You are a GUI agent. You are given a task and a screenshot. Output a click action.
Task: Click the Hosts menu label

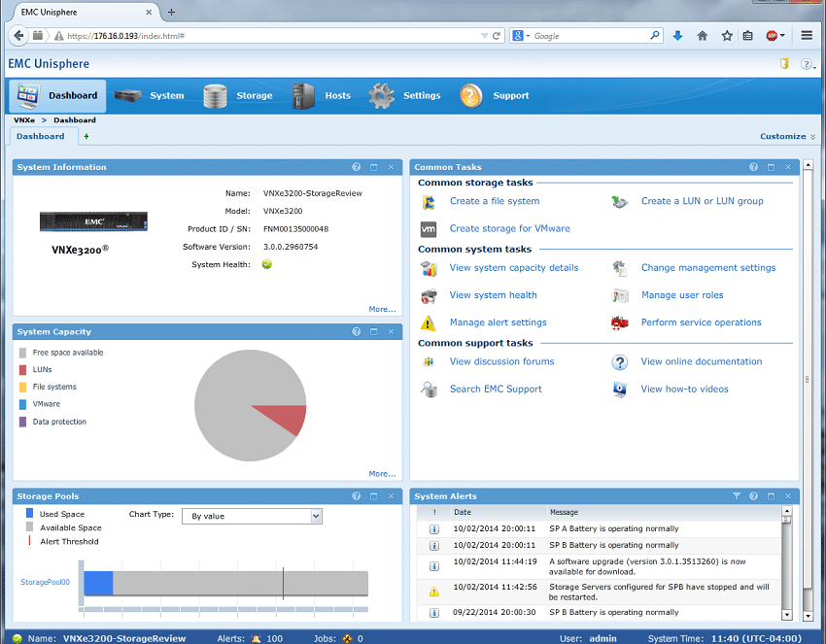coord(337,96)
